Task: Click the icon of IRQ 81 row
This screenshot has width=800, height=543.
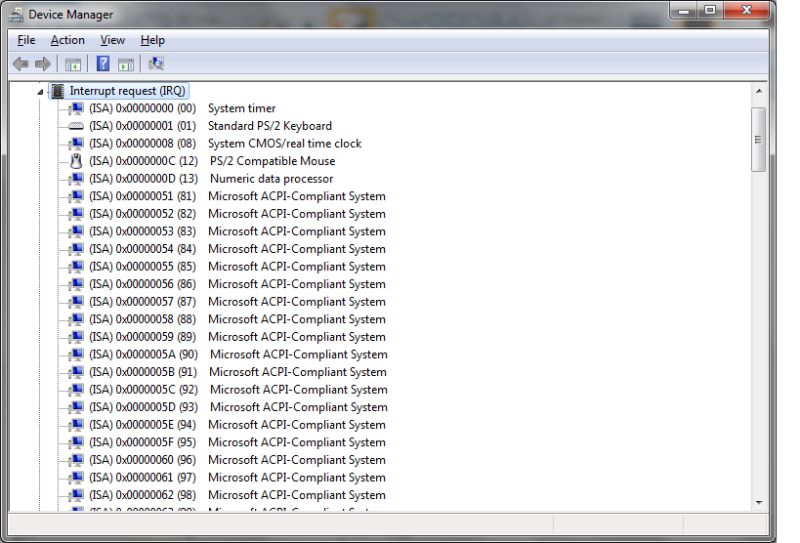Action: 76,196
